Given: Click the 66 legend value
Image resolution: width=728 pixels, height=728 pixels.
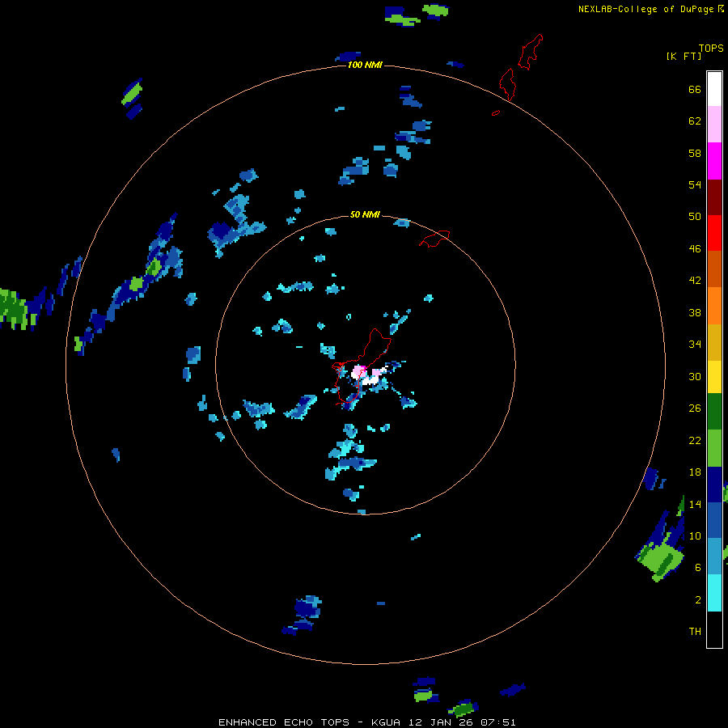Looking at the screenshot, I should coord(695,89).
